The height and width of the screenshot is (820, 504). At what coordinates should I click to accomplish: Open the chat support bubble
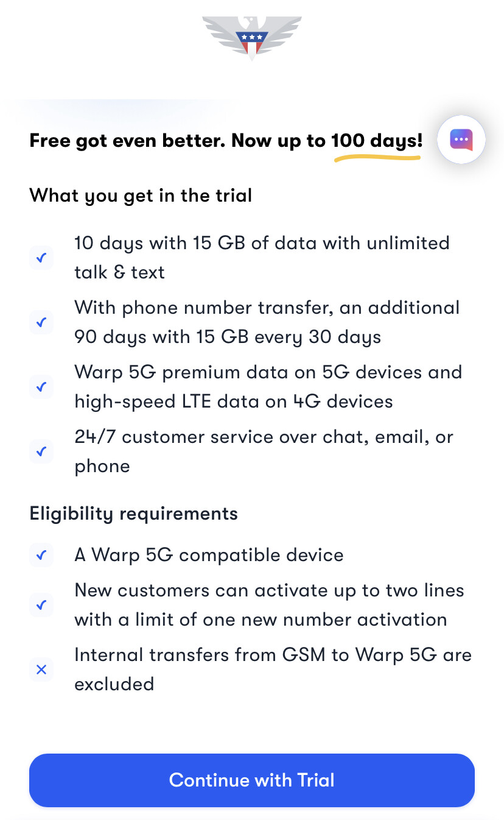[461, 140]
